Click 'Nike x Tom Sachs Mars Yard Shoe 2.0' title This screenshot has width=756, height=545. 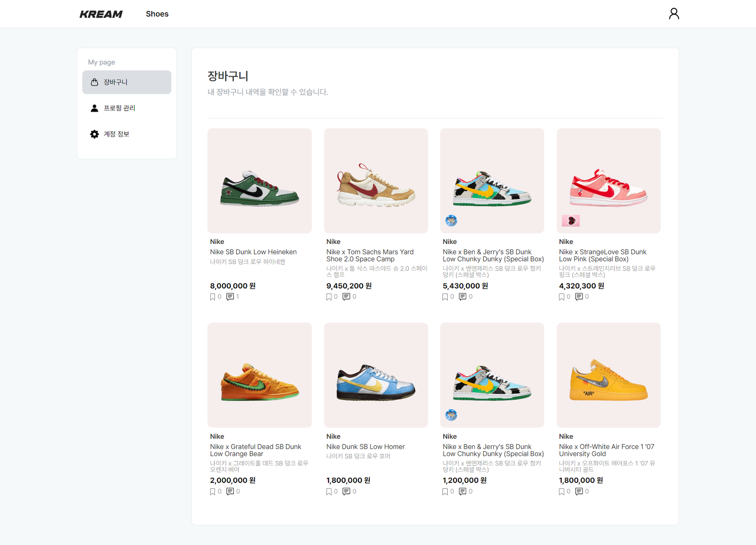(370, 256)
